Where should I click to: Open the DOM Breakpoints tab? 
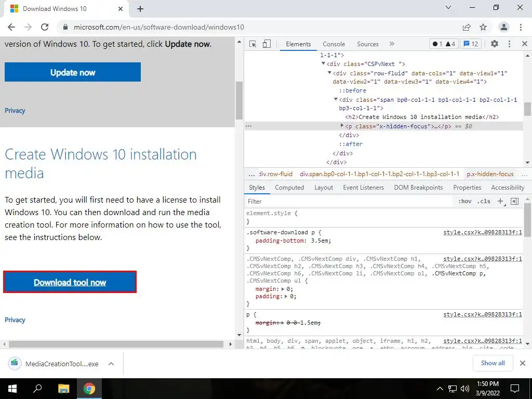(x=418, y=188)
